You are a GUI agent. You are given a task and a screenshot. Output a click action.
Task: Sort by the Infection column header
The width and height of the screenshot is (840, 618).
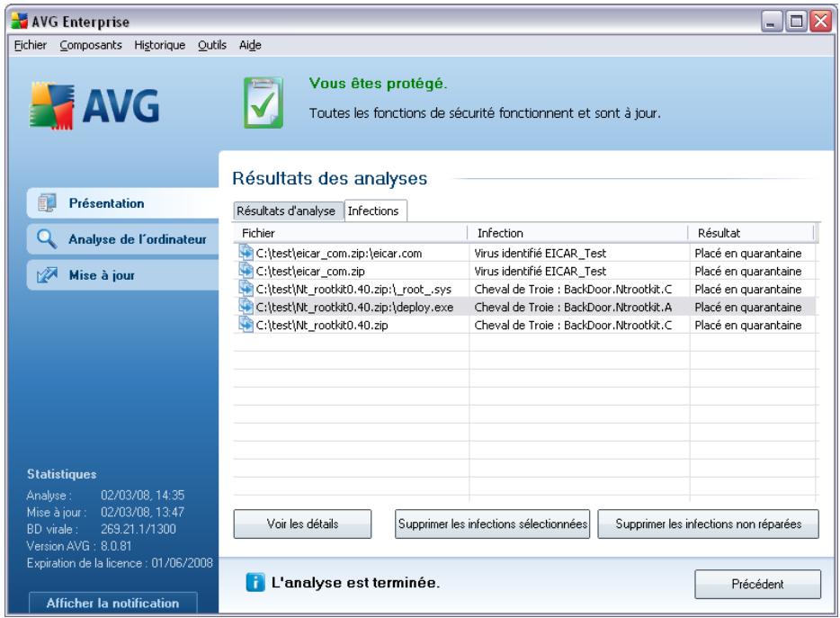tap(578, 233)
